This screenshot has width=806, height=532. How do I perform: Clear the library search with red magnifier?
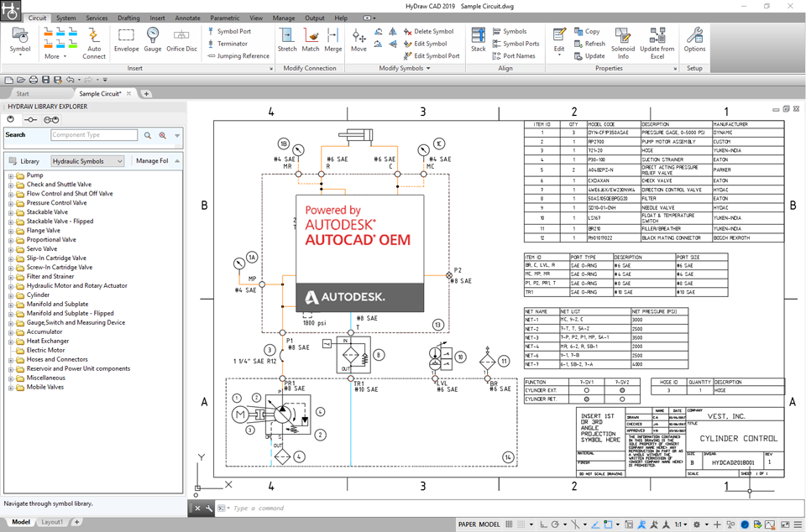(162, 135)
